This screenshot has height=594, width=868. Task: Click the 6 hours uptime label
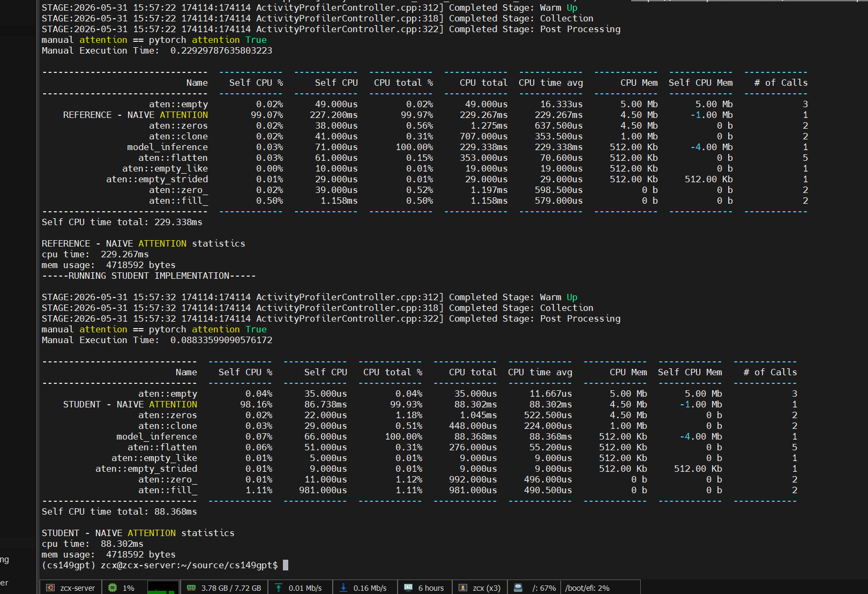coord(431,588)
